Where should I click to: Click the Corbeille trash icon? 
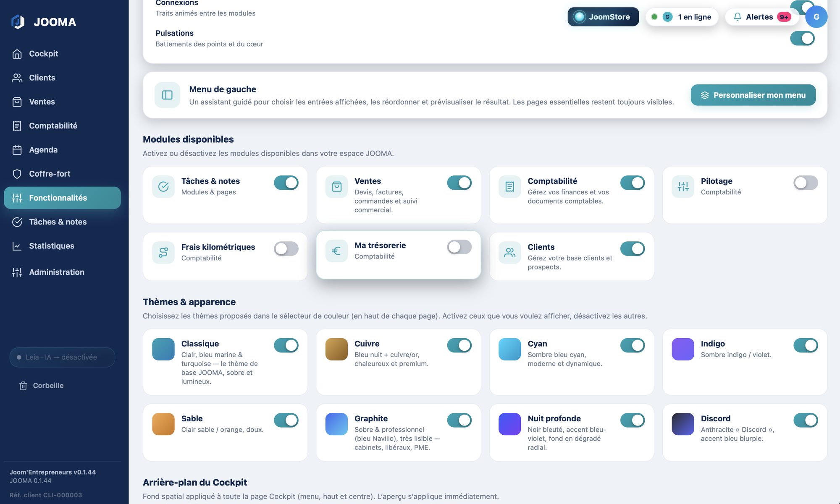click(24, 386)
